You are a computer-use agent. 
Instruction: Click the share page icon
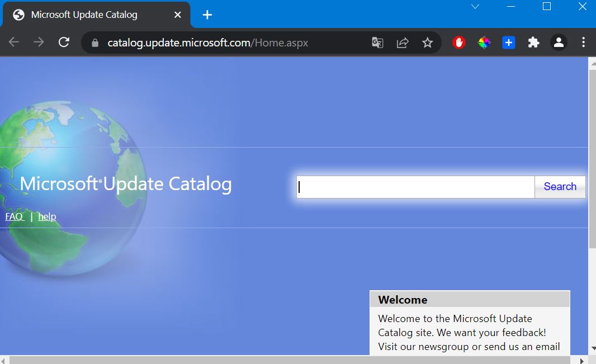point(403,42)
